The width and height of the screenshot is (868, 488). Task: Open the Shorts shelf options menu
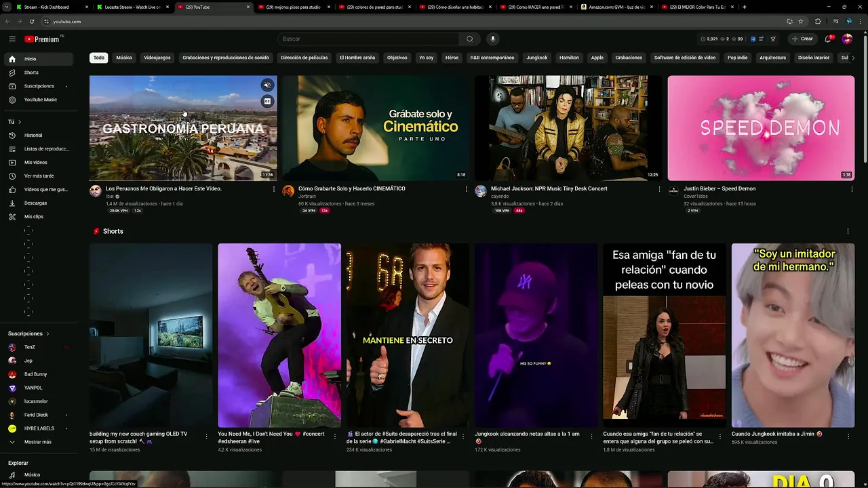pos(848,231)
